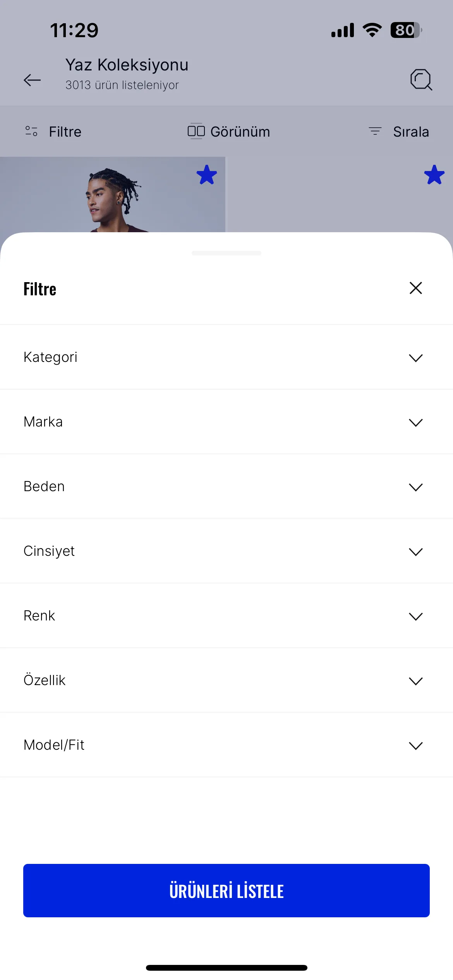Tap the Sırala sort lines icon

pyautogui.click(x=375, y=131)
